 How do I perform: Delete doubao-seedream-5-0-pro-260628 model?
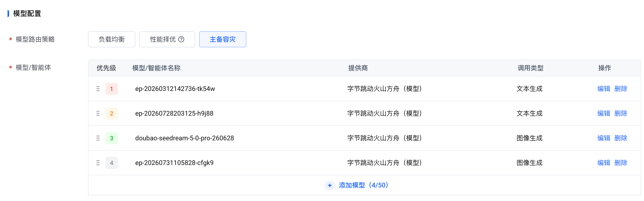(621, 138)
